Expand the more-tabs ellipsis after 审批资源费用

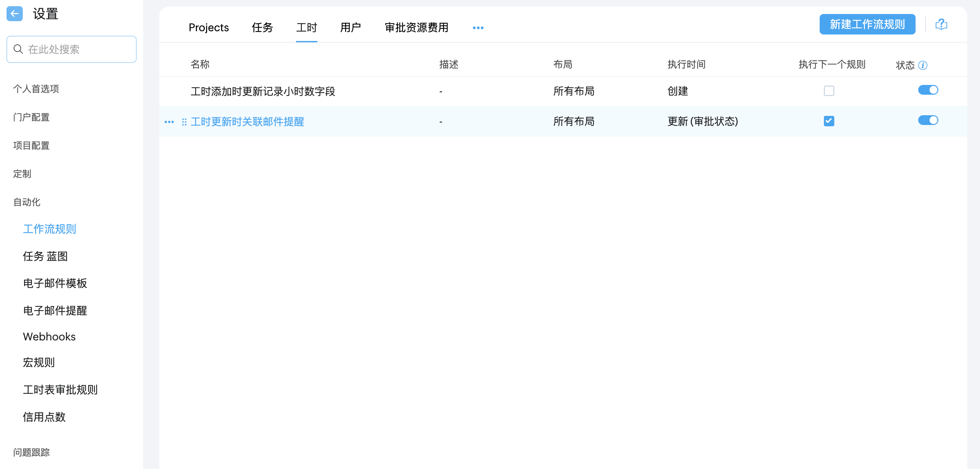478,28
